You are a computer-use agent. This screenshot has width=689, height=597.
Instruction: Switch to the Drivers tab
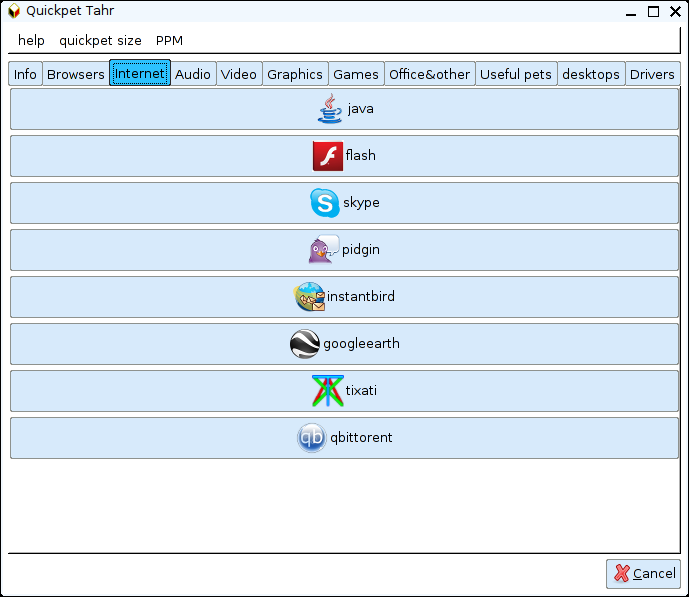pyautogui.click(x=652, y=74)
